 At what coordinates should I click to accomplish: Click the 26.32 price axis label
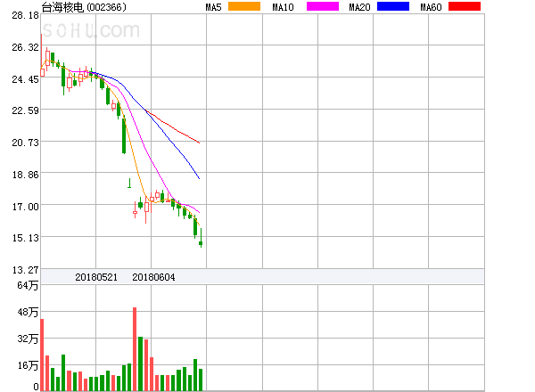tap(26, 47)
